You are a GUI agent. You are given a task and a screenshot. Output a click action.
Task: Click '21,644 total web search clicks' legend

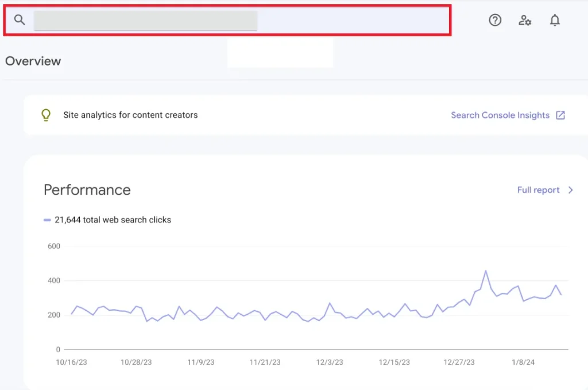[x=107, y=220]
